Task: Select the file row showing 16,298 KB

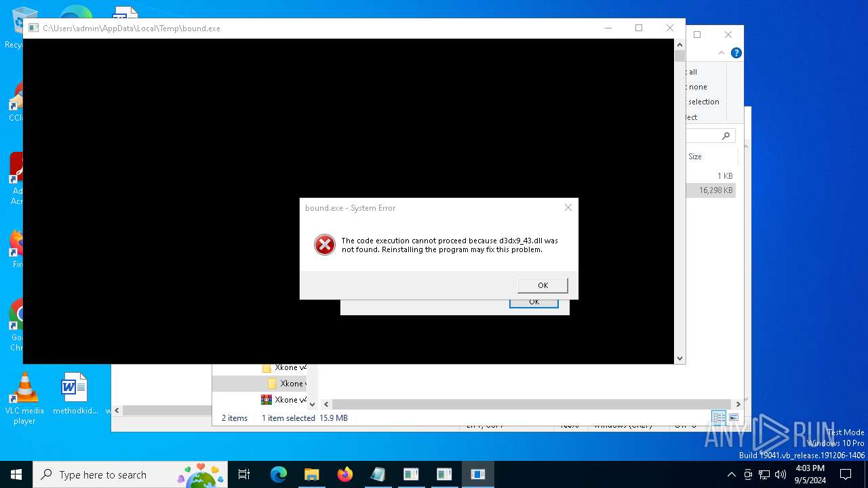Action: (x=711, y=190)
